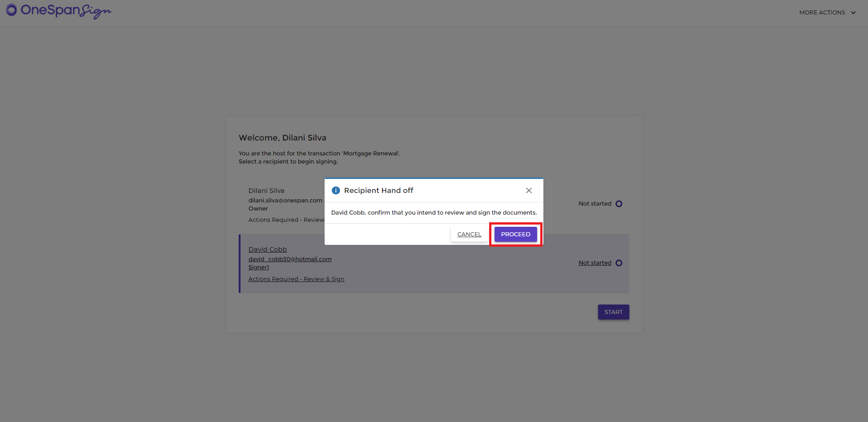Click the CANCEL button

469,234
